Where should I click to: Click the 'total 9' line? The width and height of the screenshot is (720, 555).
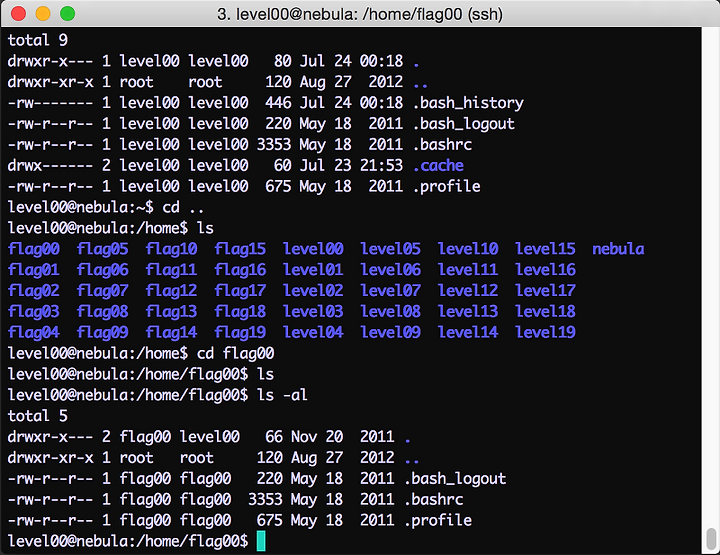[38, 40]
